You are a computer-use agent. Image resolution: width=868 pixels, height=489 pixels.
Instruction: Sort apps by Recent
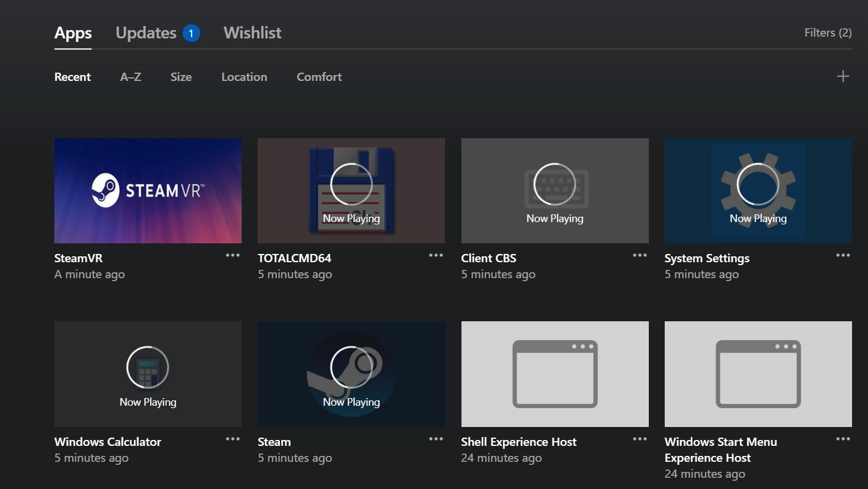click(73, 77)
